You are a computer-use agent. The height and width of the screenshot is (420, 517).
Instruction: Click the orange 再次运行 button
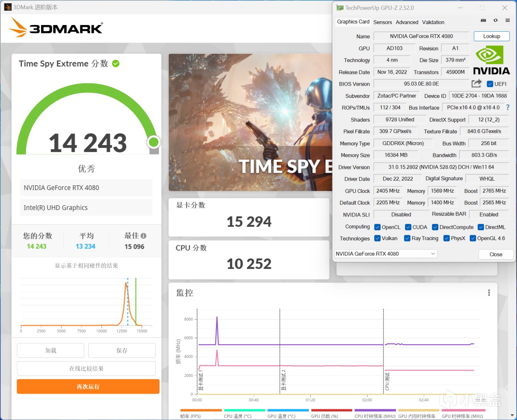[x=88, y=387]
